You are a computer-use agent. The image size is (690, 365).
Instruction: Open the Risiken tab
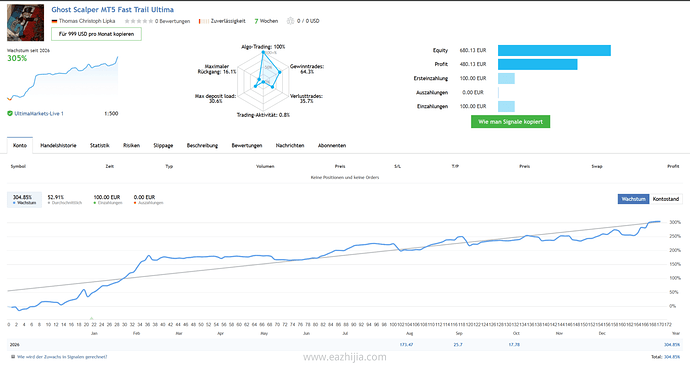click(x=132, y=145)
